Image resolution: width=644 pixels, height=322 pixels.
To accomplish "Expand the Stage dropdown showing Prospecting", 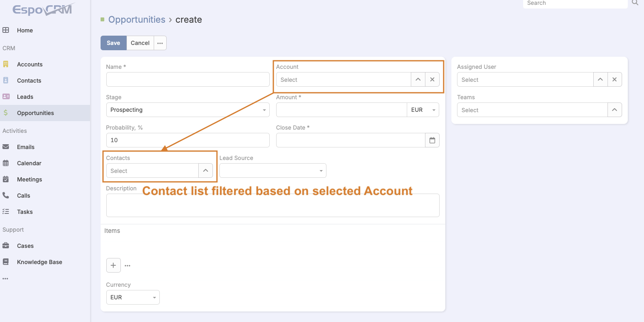I will 188,110.
